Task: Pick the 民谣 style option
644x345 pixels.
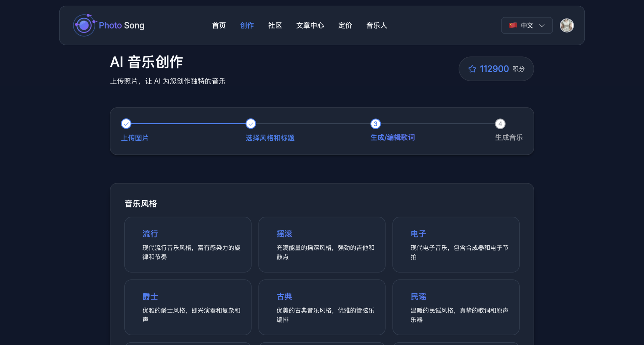Action: [x=456, y=307]
